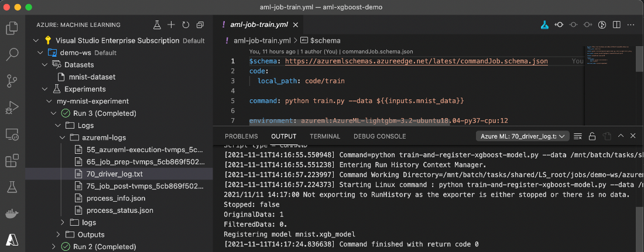Open changes with next revision

coord(588,25)
